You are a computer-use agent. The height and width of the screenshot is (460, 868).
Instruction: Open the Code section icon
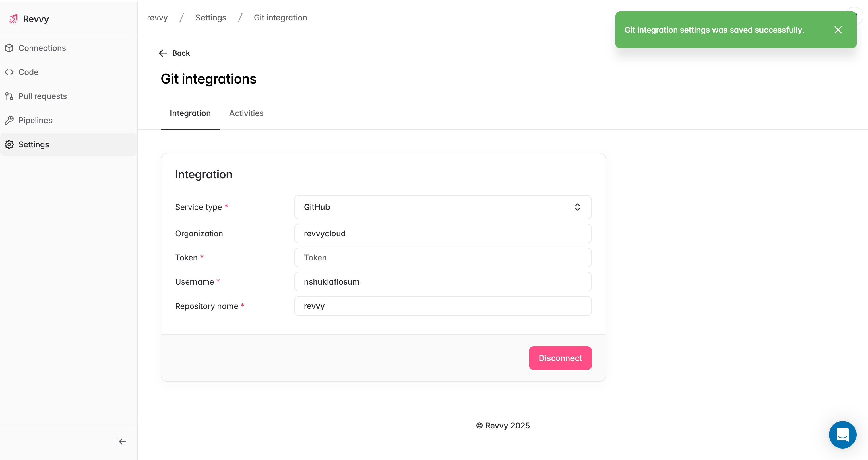pos(9,72)
